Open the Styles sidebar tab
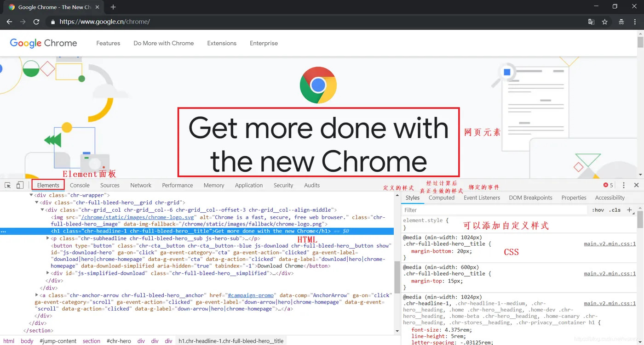Viewport: 644px width, 345px height. tap(413, 198)
